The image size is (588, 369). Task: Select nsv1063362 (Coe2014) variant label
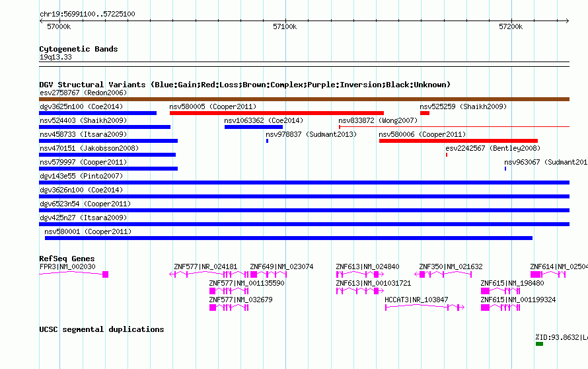[264, 120]
